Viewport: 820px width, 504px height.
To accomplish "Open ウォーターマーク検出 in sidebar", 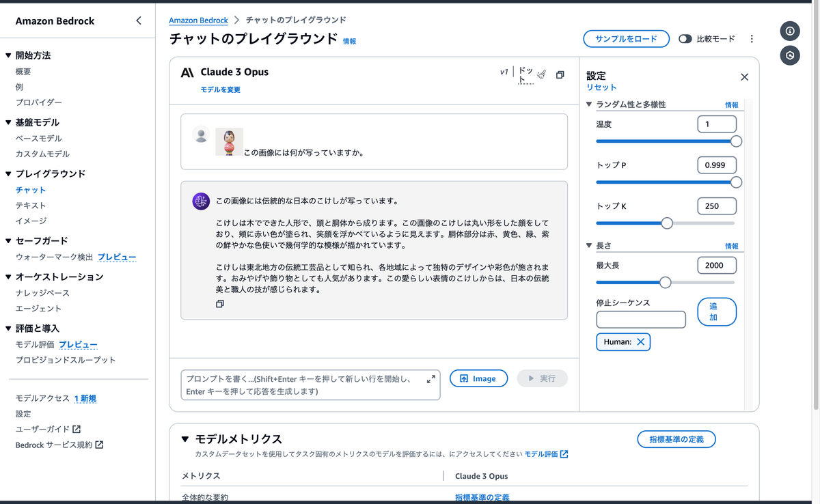I will pos(55,257).
